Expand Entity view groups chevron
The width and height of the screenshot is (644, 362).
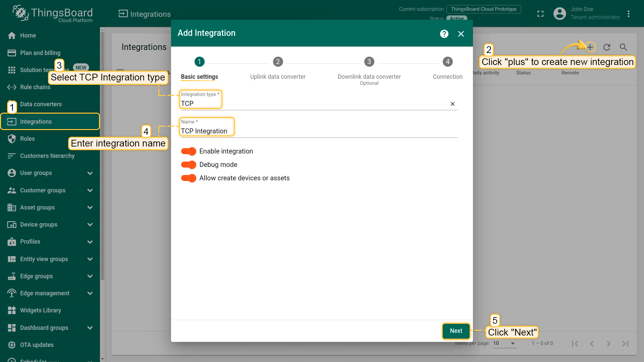click(90, 259)
